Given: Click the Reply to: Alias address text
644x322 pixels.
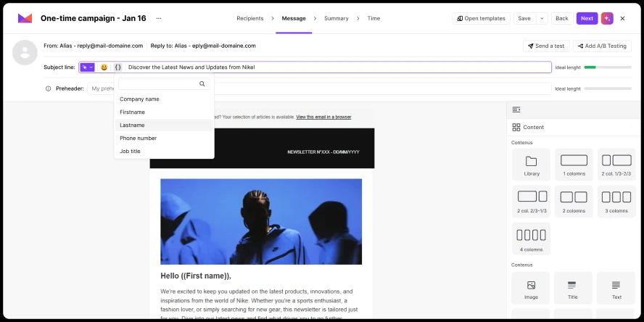Looking at the screenshot, I should pos(203,46).
